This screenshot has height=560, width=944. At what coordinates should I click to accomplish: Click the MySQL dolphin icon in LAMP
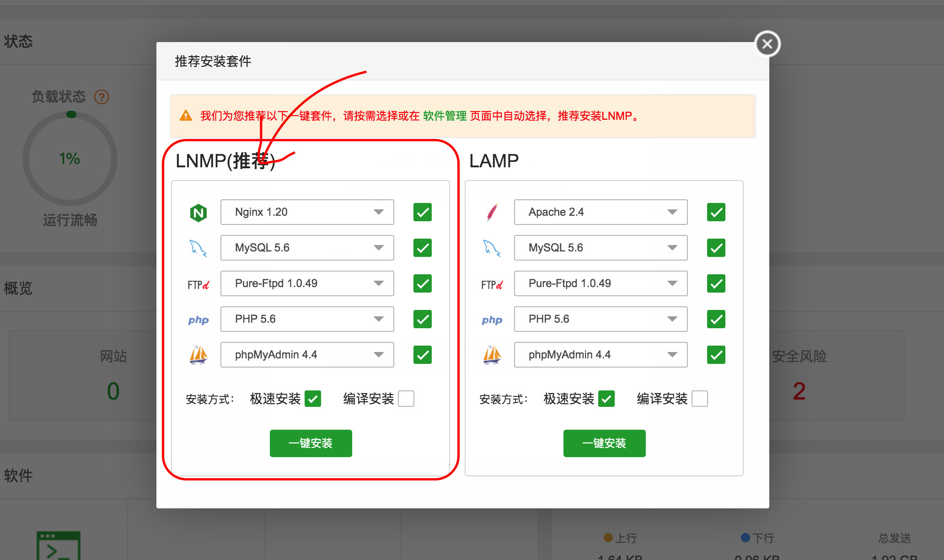[x=492, y=248]
